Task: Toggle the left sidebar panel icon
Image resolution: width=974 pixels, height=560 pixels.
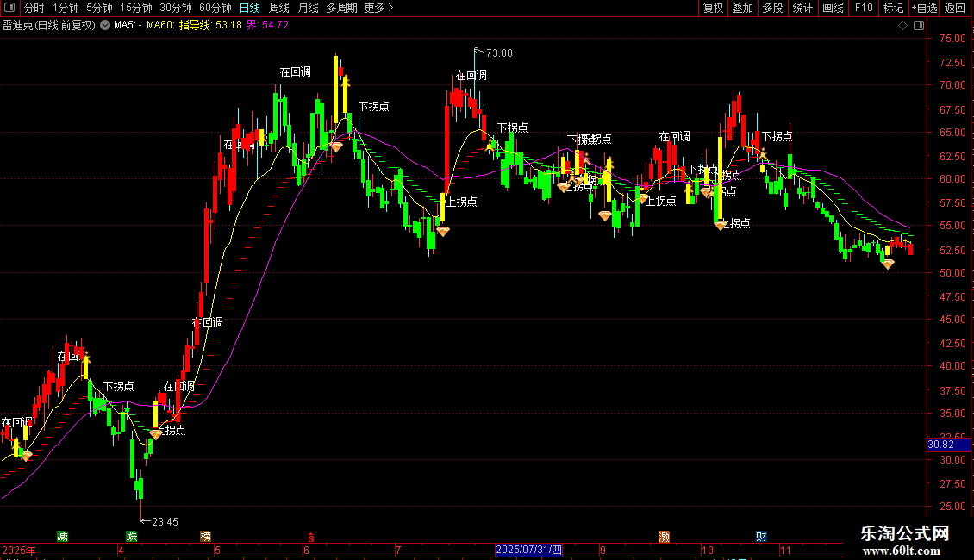Action: [9, 8]
